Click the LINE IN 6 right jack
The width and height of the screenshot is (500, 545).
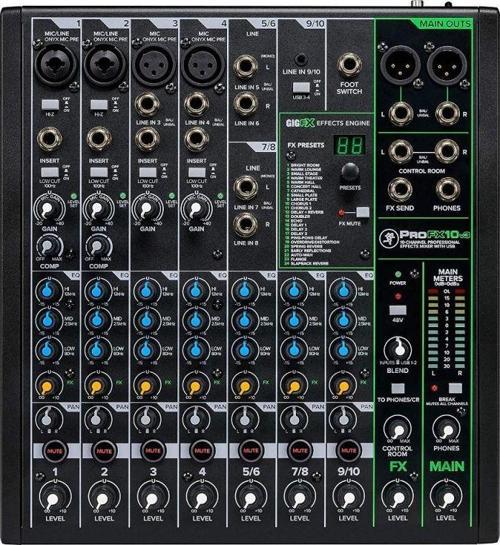[245, 103]
